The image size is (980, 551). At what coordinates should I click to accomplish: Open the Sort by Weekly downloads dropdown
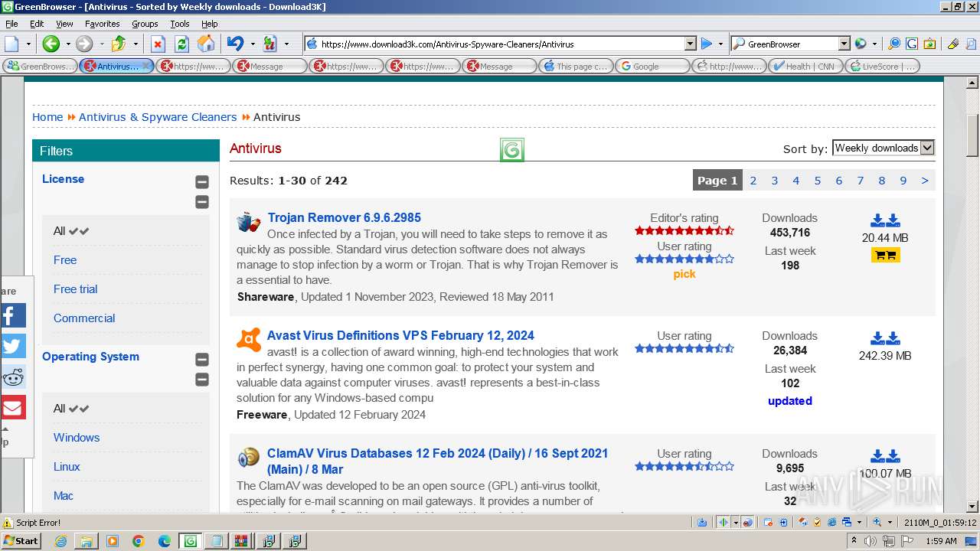pyautogui.click(x=884, y=148)
